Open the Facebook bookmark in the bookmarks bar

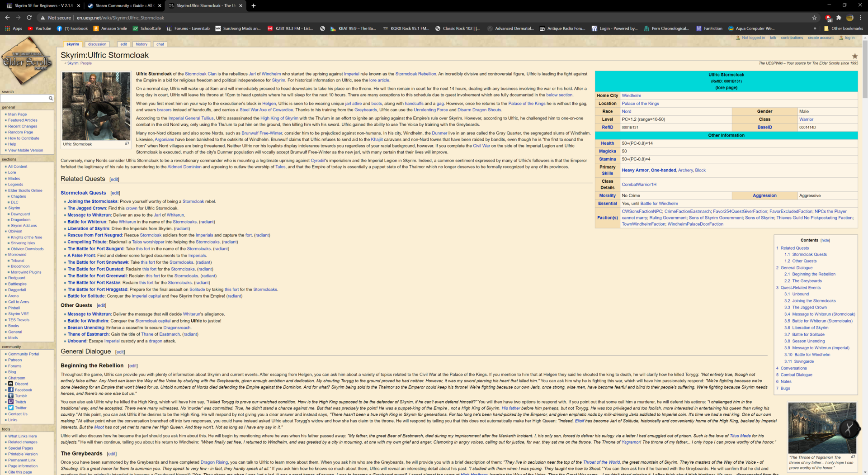click(72, 28)
